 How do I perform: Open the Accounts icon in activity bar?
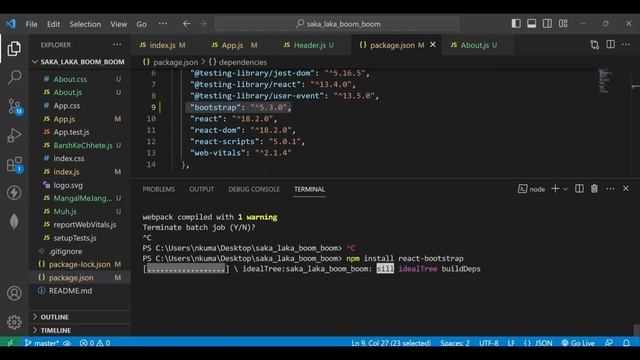click(14, 293)
